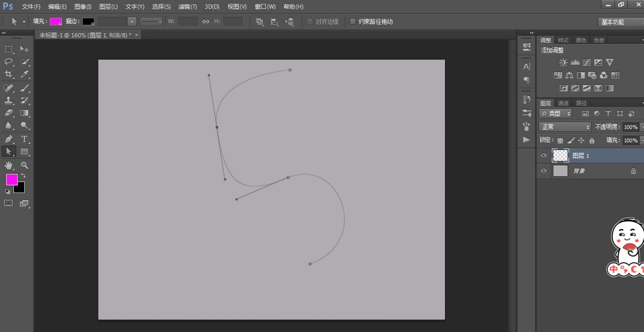Hide the 背景 layer

coord(544,171)
